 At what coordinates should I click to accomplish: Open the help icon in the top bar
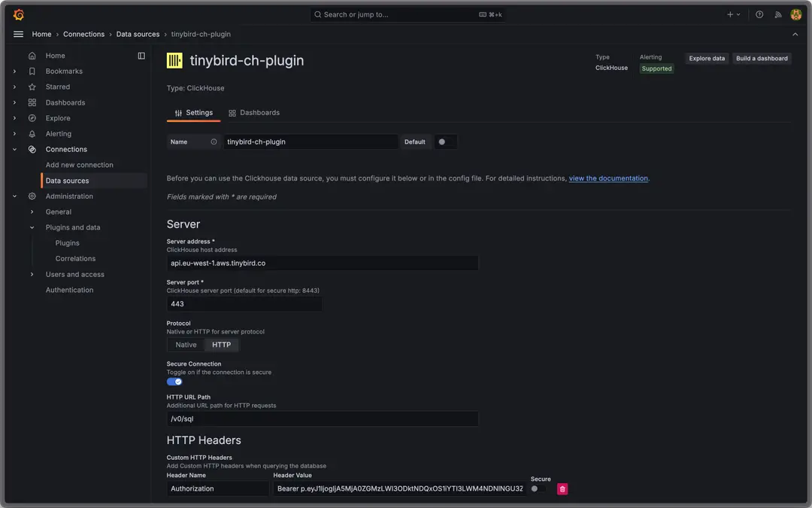click(x=759, y=14)
